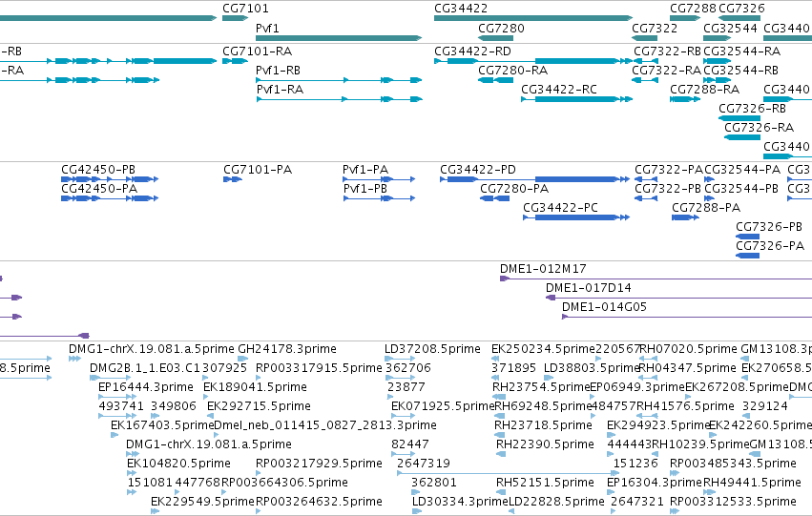Click the CG7288-RA transcript label
Image resolution: width=812 pixels, height=516 pixels.
(705, 90)
